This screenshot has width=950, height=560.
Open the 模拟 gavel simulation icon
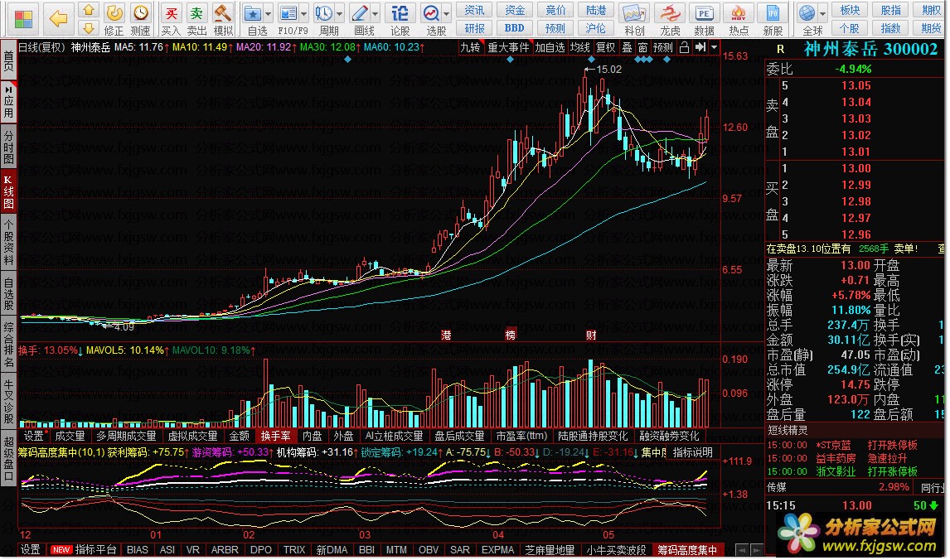[222, 19]
